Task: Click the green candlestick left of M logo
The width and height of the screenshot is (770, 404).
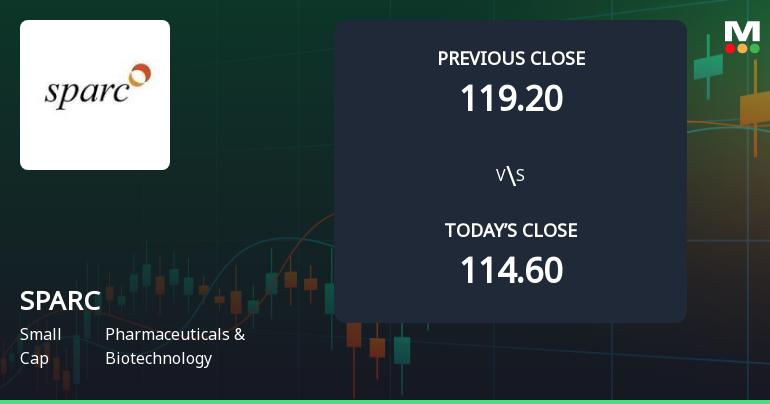Action: [x=707, y=65]
